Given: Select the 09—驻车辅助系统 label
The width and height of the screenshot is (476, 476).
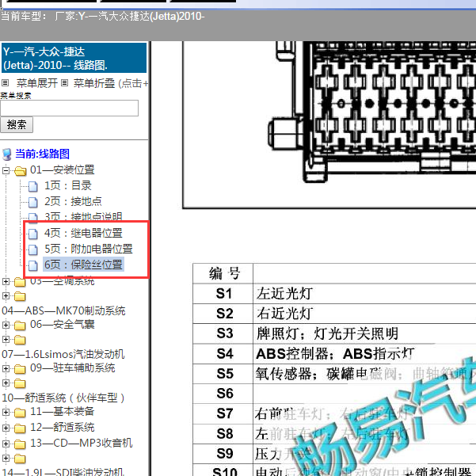Looking at the screenshot, I should pyautogui.click(x=73, y=368).
